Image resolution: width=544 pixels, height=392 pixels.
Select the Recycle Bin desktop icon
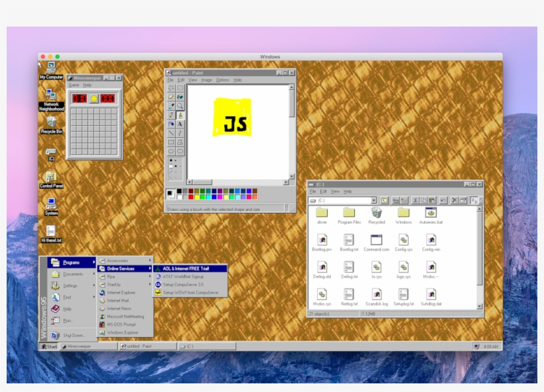[x=51, y=125]
